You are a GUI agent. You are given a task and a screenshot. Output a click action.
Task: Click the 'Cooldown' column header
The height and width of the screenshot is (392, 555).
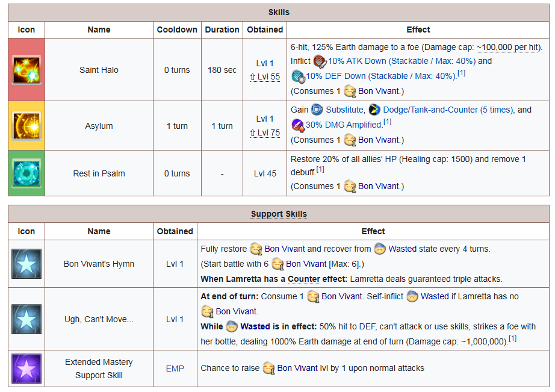177,30
